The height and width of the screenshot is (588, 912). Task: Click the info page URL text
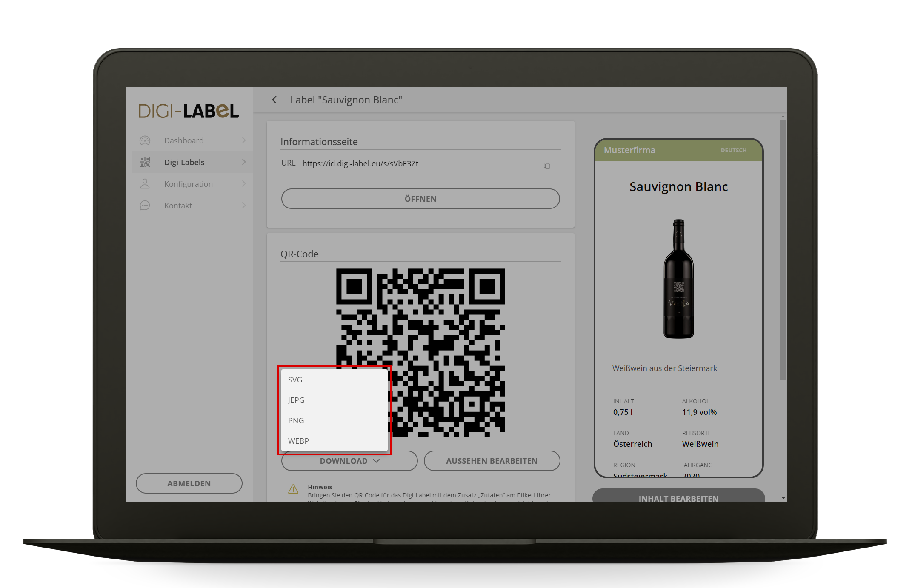(360, 163)
